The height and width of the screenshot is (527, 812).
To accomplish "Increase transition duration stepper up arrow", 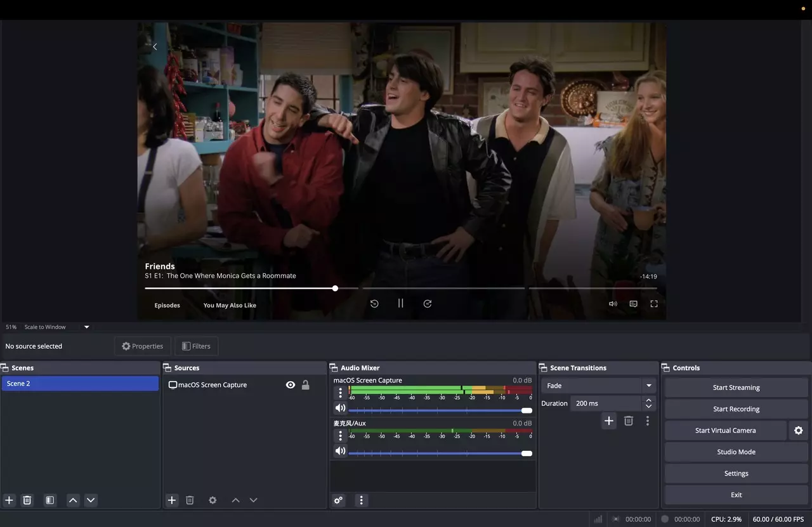I will click(x=648, y=400).
